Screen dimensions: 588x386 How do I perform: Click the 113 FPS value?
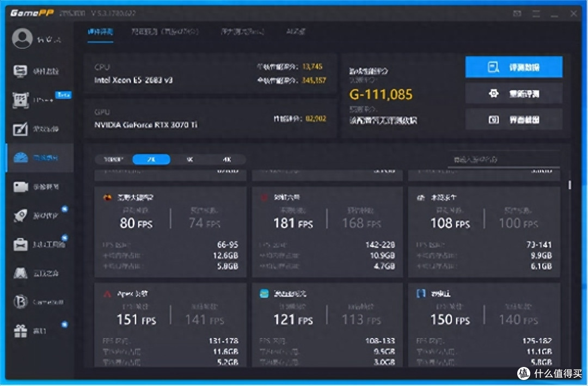[x=362, y=320]
